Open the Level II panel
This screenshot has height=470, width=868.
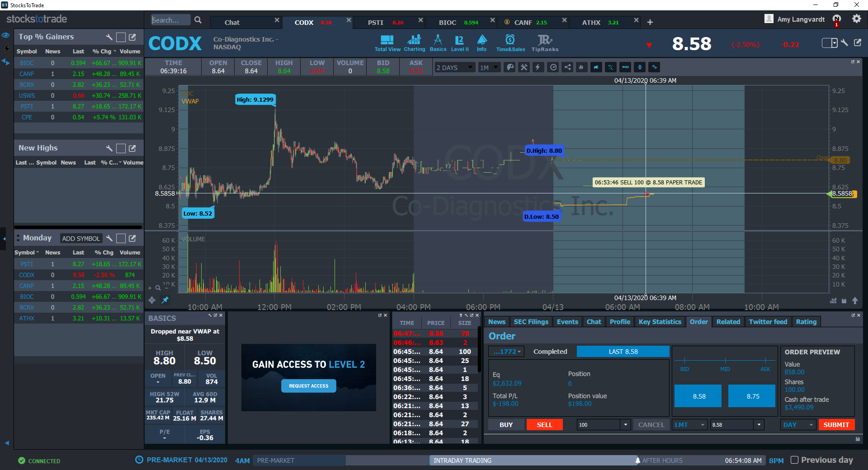pos(460,43)
